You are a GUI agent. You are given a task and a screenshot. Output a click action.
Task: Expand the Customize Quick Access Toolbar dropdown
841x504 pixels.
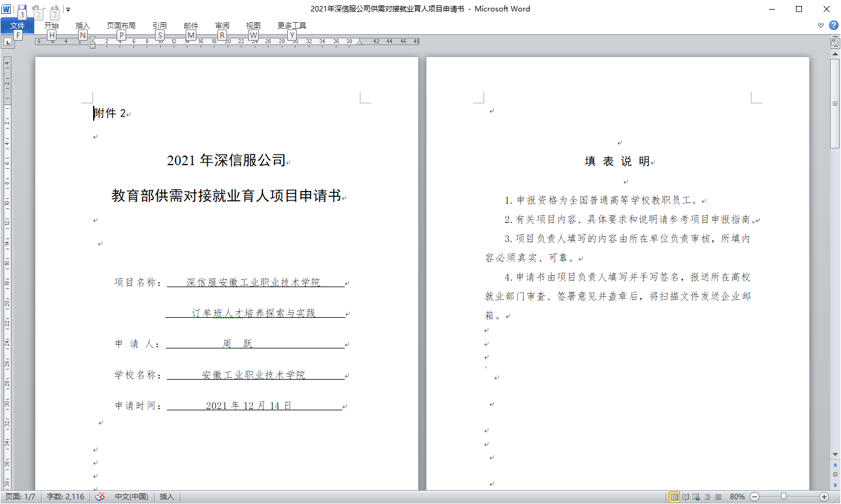[x=68, y=10]
